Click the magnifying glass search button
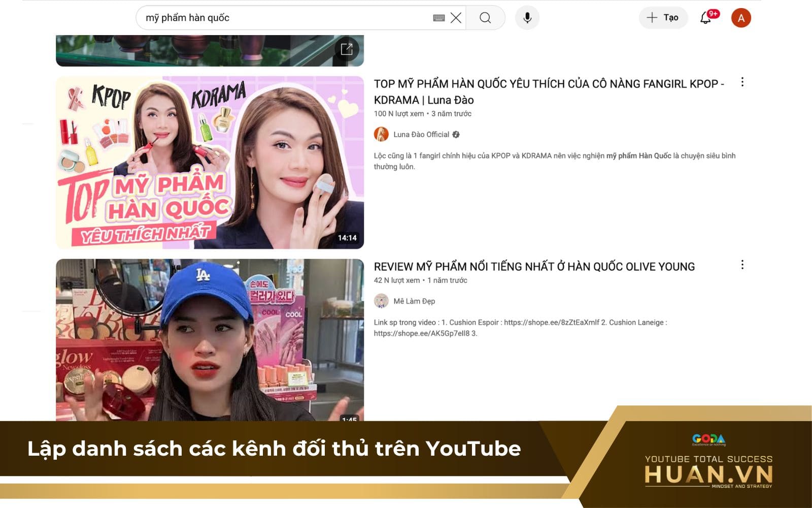The height and width of the screenshot is (508, 812). point(485,18)
